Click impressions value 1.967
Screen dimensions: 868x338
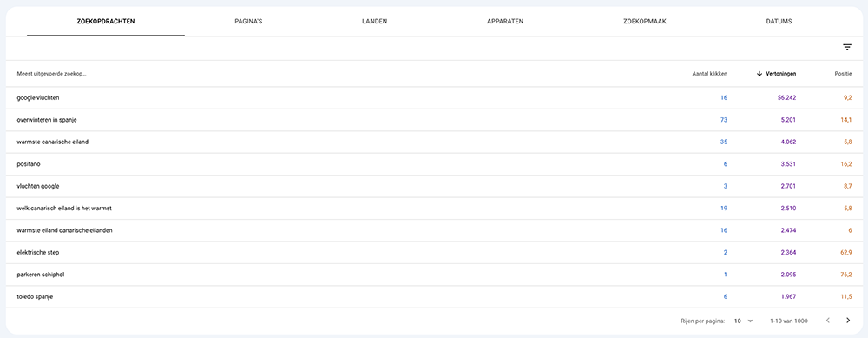click(789, 296)
